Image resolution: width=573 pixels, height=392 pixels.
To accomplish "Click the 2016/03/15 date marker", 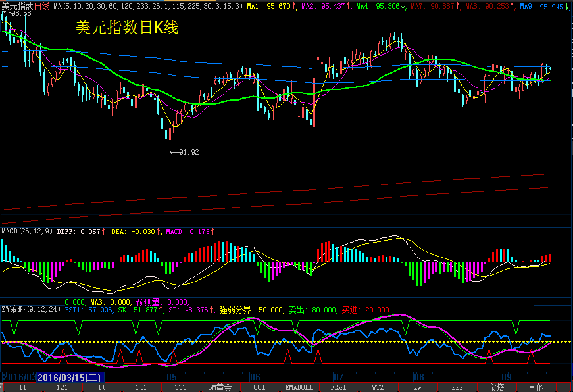I will point(68,378).
